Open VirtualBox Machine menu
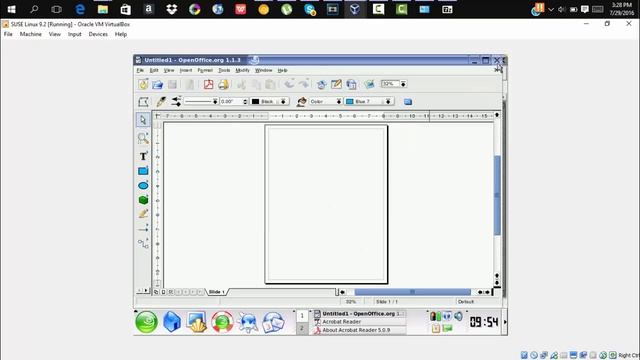 point(31,34)
